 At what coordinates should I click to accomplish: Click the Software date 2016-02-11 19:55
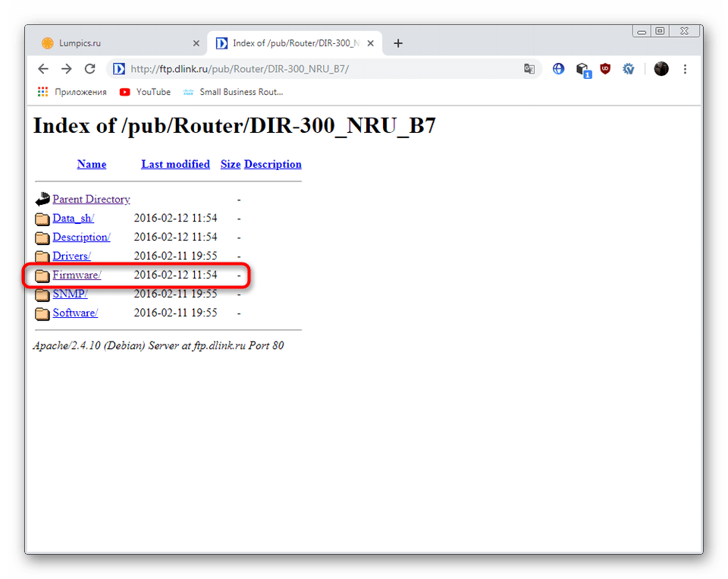tap(175, 313)
